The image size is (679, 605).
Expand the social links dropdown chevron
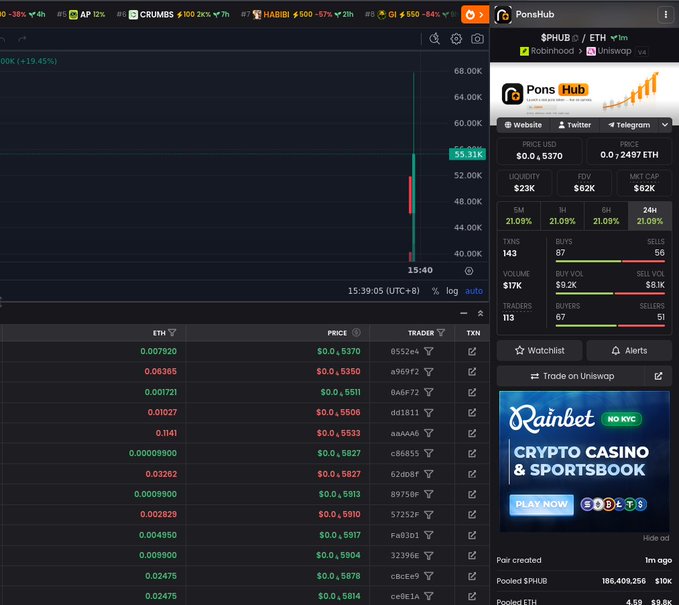pyautogui.click(x=665, y=125)
